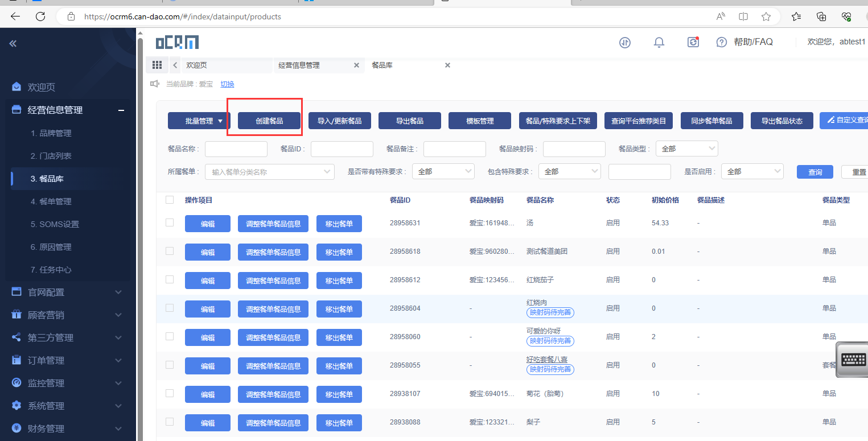This screenshot has width=868, height=441.
Task: Click the 切换 brand link
Action: click(x=227, y=84)
